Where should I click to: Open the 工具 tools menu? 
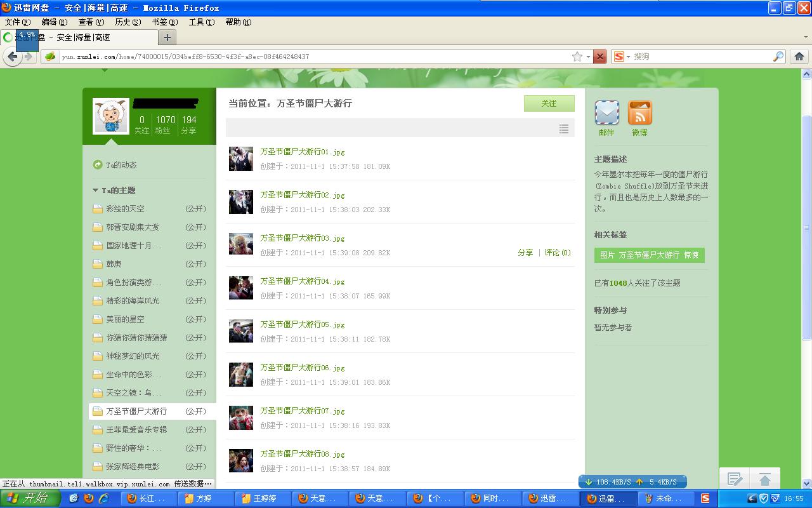(x=201, y=22)
